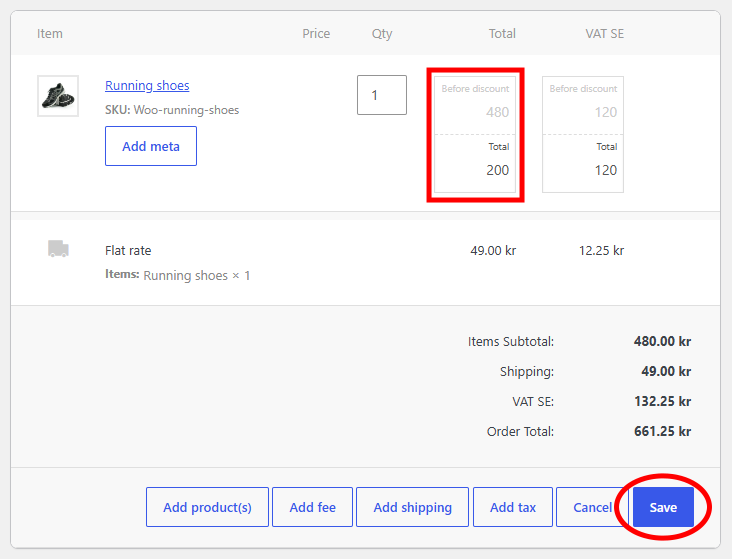Edit the line Total field showing 200
The width and height of the screenshot is (732, 559).
click(475, 170)
